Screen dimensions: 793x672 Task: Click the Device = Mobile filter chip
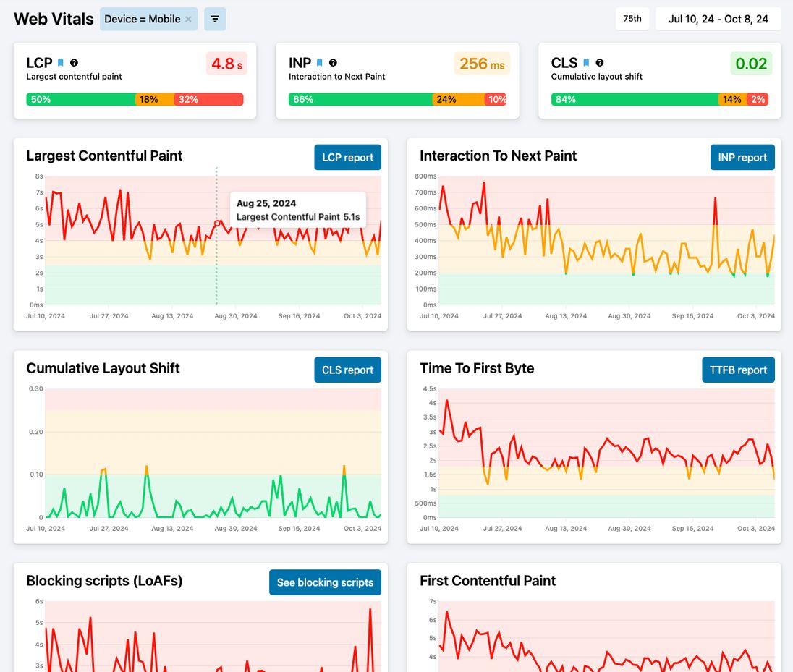click(x=142, y=20)
